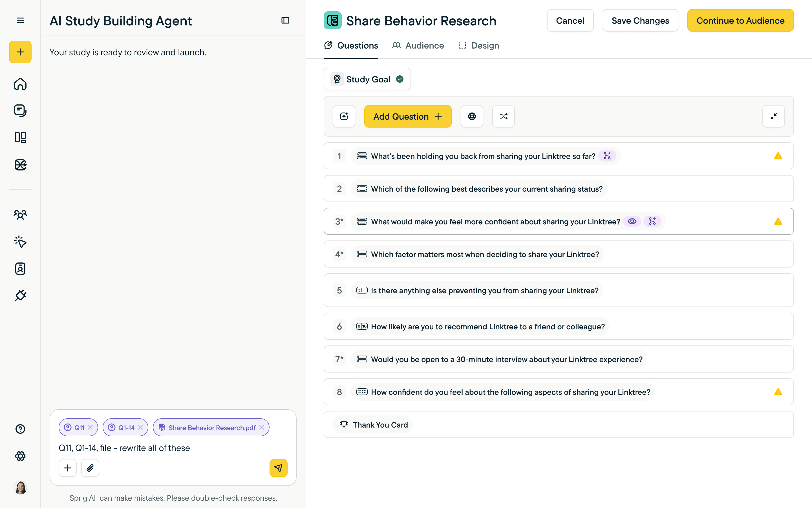Screen dimensions: 812x508
Task: Click the Cancel button
Action: 570,21
